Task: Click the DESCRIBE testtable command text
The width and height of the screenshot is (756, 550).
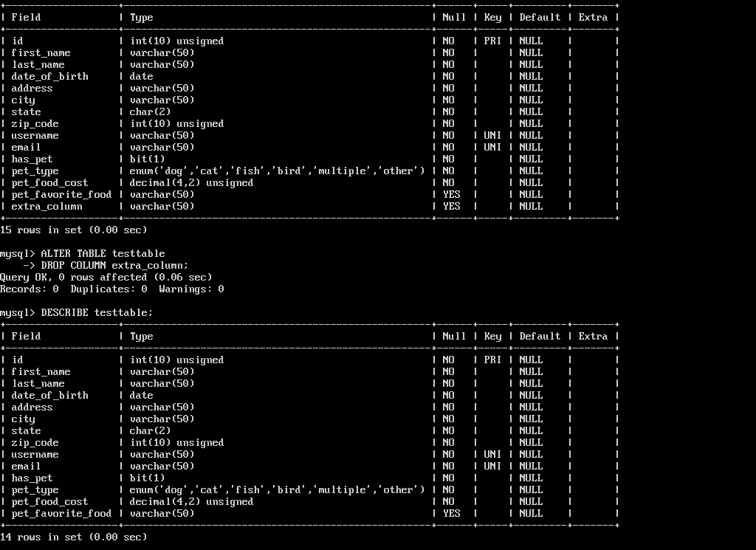Action: coord(97,313)
